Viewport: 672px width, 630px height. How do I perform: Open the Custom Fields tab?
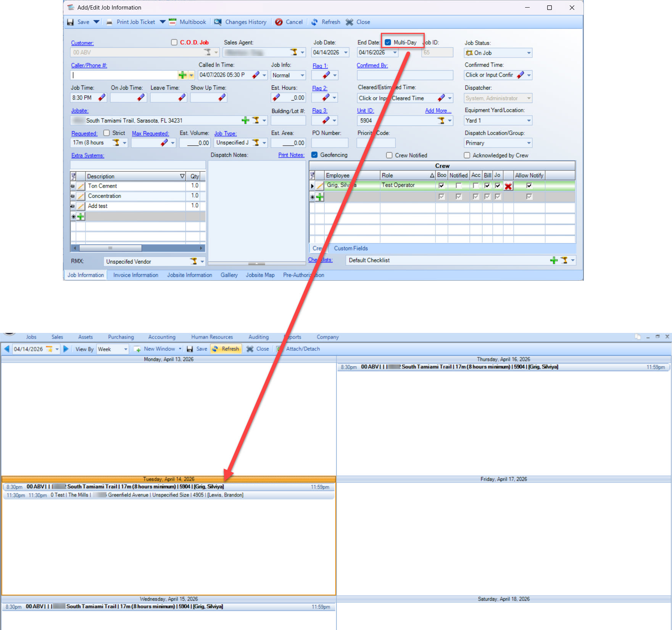click(x=351, y=248)
